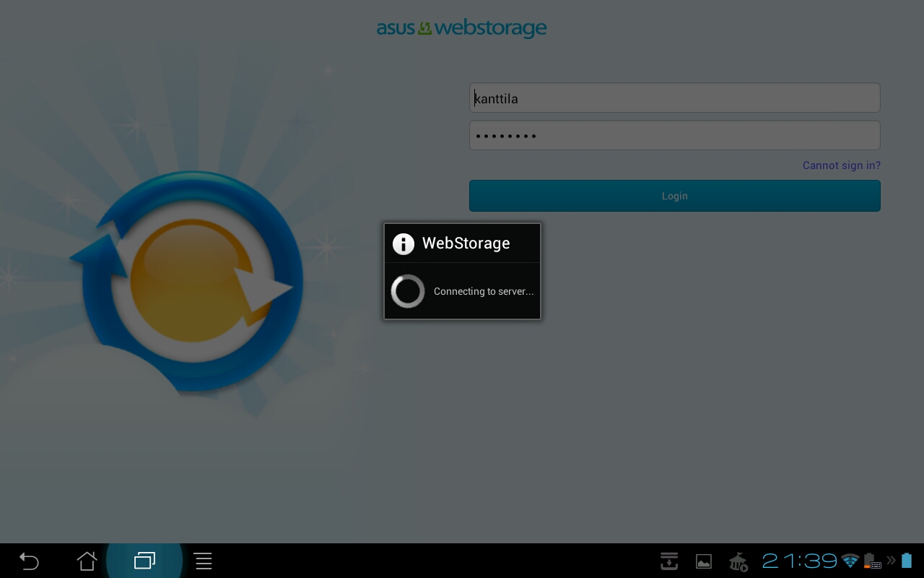Tap the Connecting to server... message
This screenshot has width=924, height=578.
click(x=484, y=291)
